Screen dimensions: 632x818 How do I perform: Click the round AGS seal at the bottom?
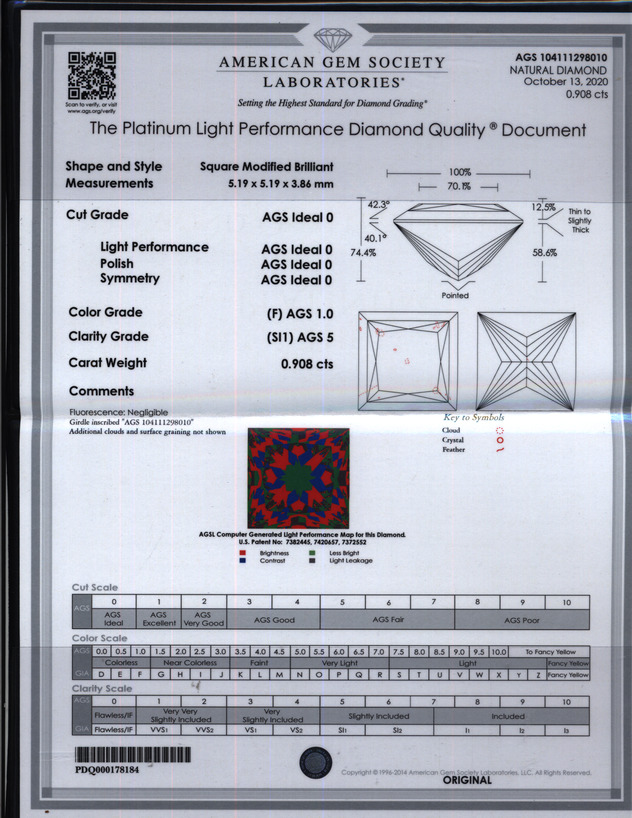[x=313, y=763]
